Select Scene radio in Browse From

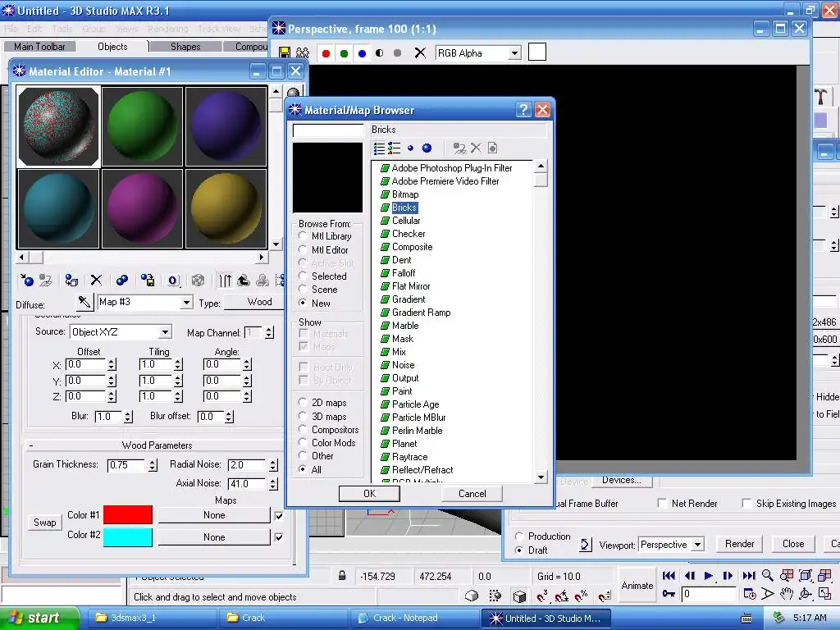point(303,290)
